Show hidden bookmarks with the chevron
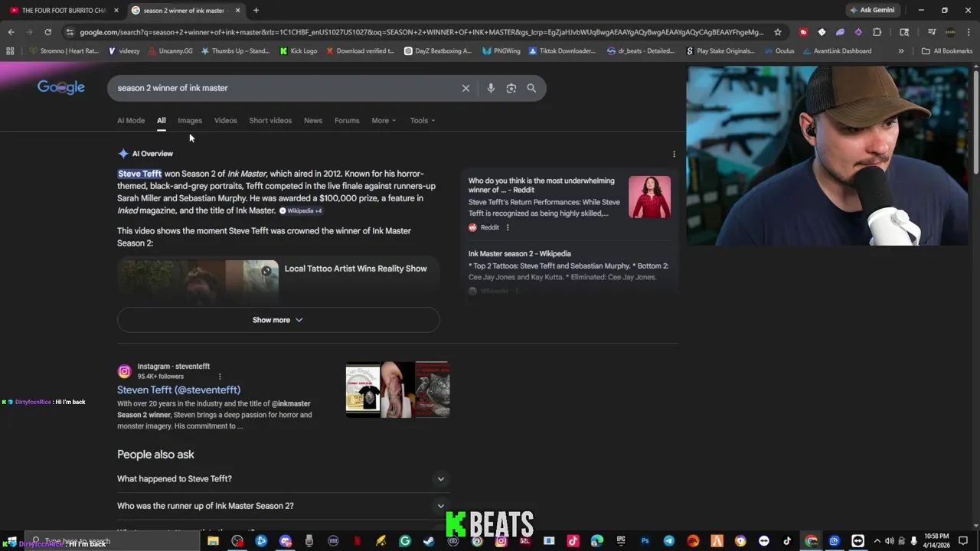Screen dimensions: 980x551 (901, 51)
